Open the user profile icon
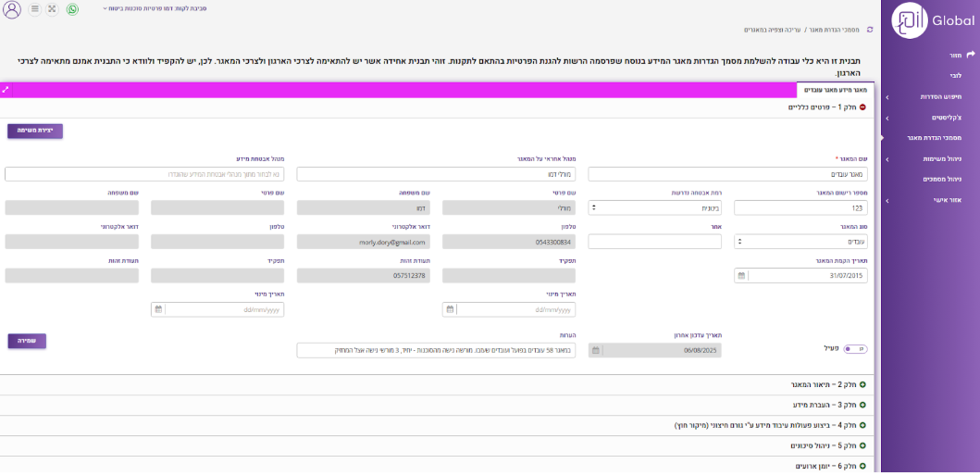The image size is (980, 476). pyautogui.click(x=12, y=9)
